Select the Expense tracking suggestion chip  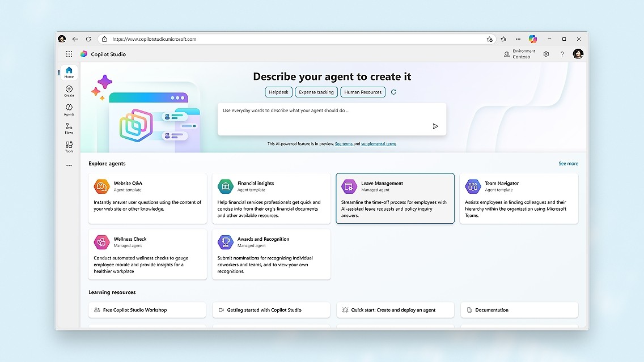pos(316,92)
